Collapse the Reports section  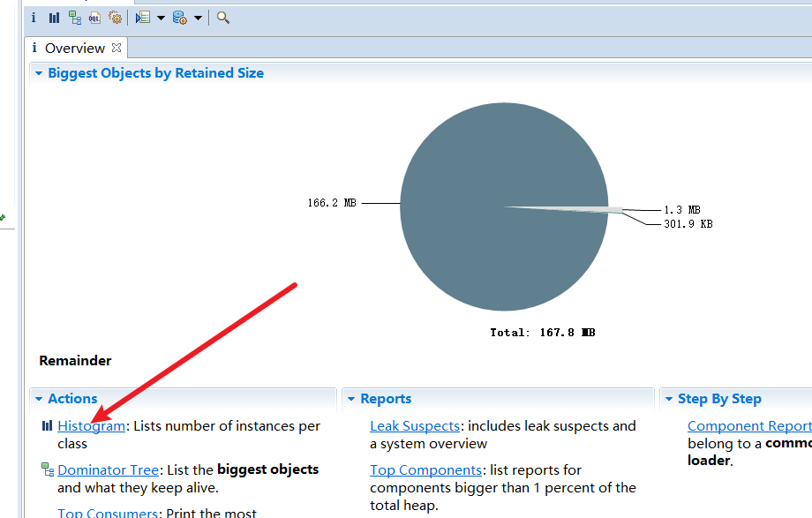351,399
